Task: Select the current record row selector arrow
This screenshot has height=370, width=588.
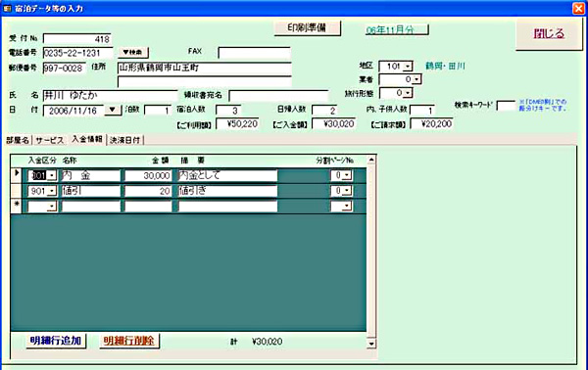Action: pos(16,175)
